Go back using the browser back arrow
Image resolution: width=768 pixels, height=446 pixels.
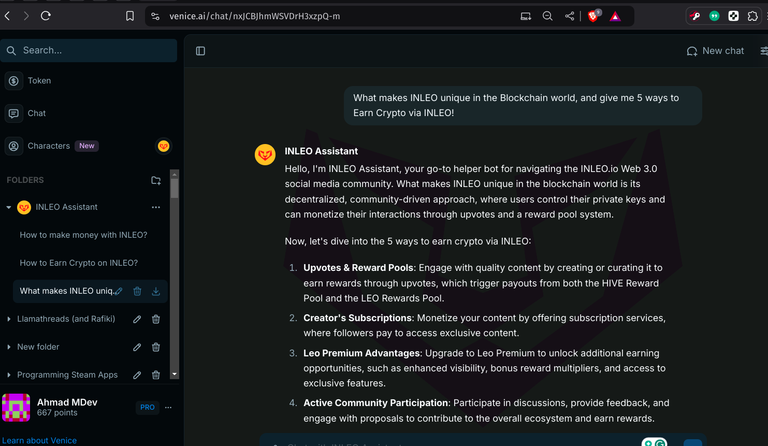click(7, 16)
